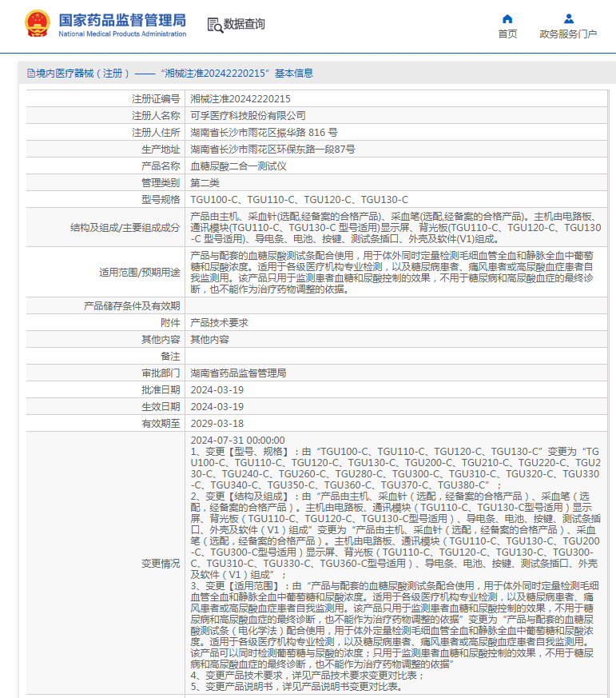Open the 数据查询 menu item
The width and height of the screenshot is (616, 698).
click(244, 24)
